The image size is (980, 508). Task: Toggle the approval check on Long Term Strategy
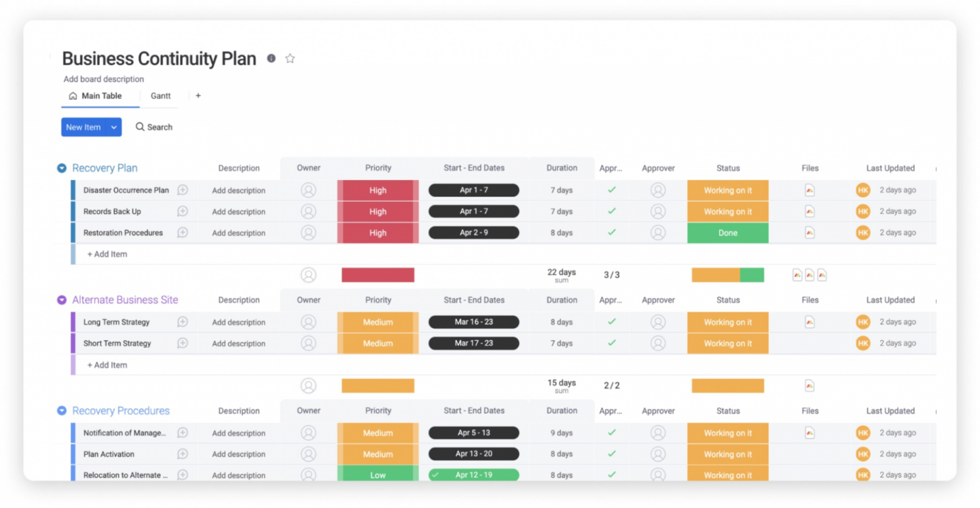pos(611,322)
